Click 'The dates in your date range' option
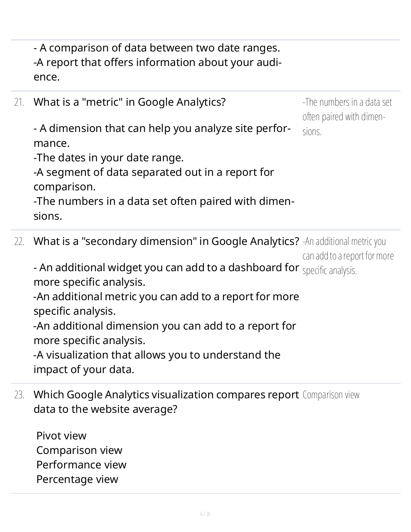 [x=108, y=158]
